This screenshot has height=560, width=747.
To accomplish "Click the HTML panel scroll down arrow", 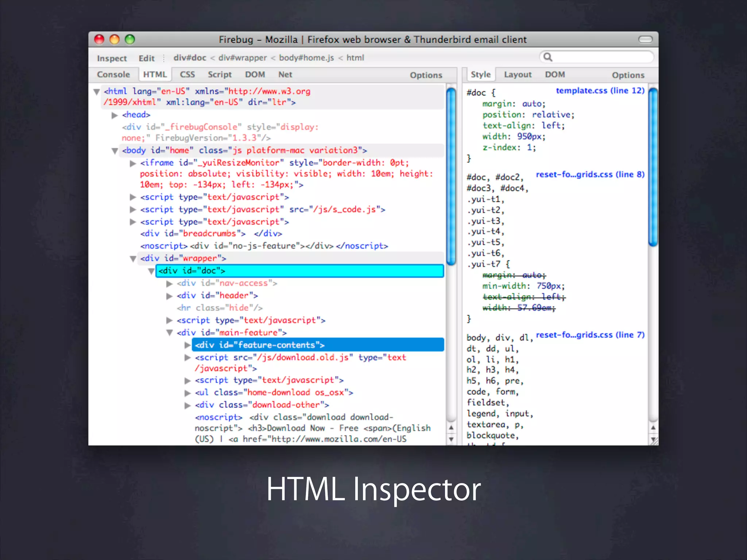I will (x=451, y=439).
